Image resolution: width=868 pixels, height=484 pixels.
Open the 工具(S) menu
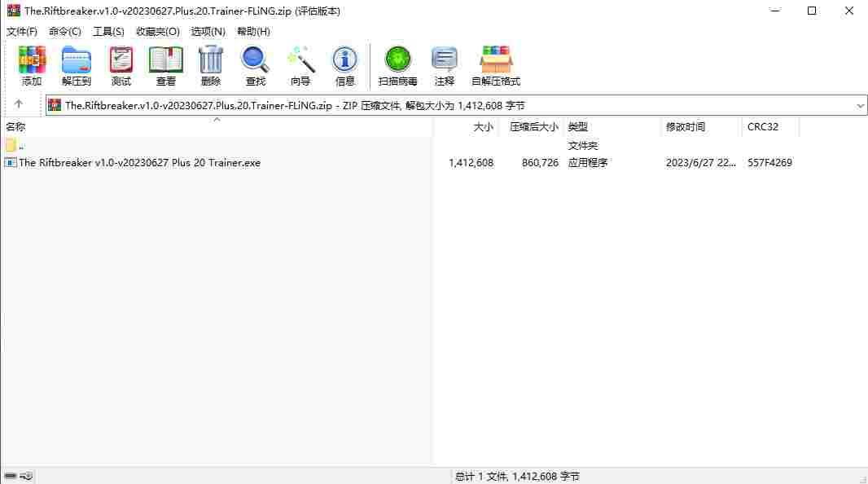pyautogui.click(x=108, y=32)
